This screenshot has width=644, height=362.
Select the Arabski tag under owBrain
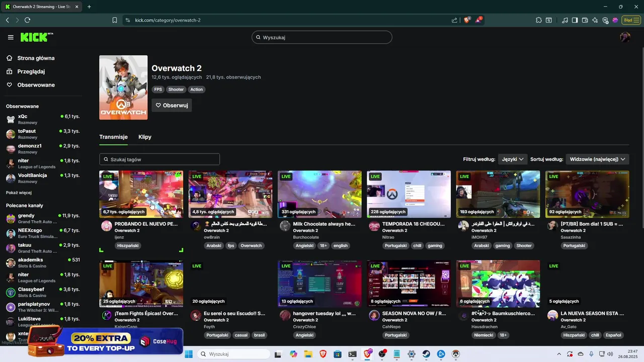tap(214, 246)
